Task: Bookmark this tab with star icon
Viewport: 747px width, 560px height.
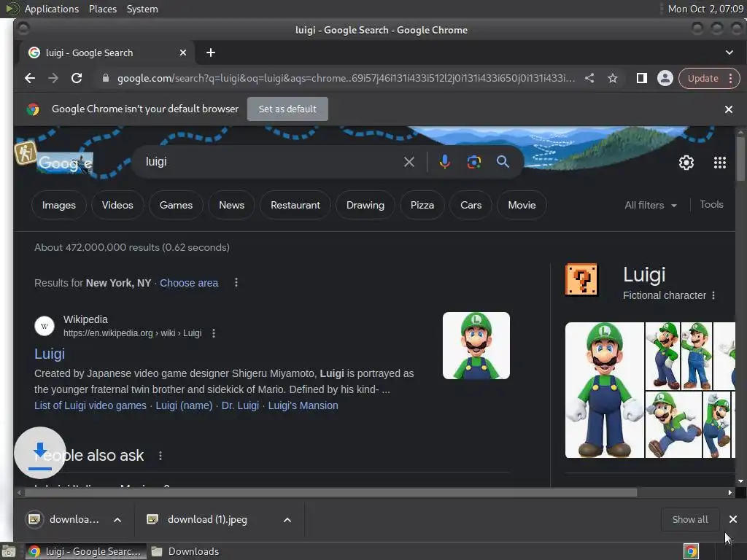Action: pyautogui.click(x=613, y=78)
